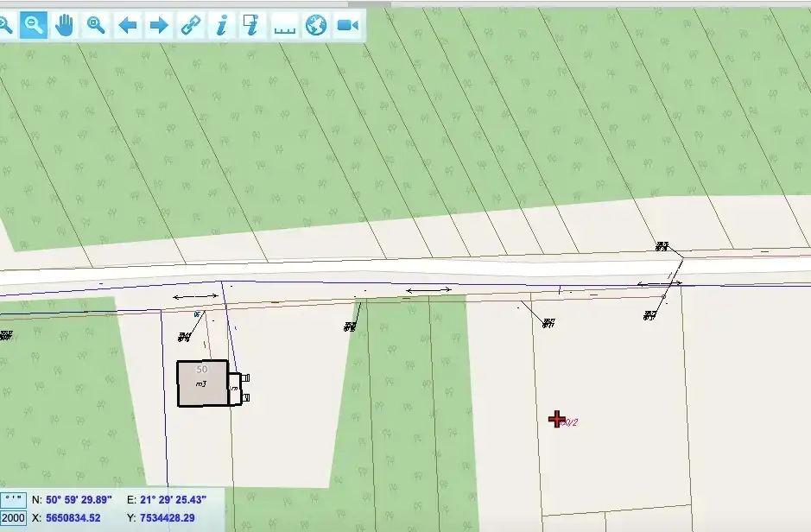Click the red cross parcel marker
Image resolution: width=811 pixels, height=532 pixels.
point(557,419)
